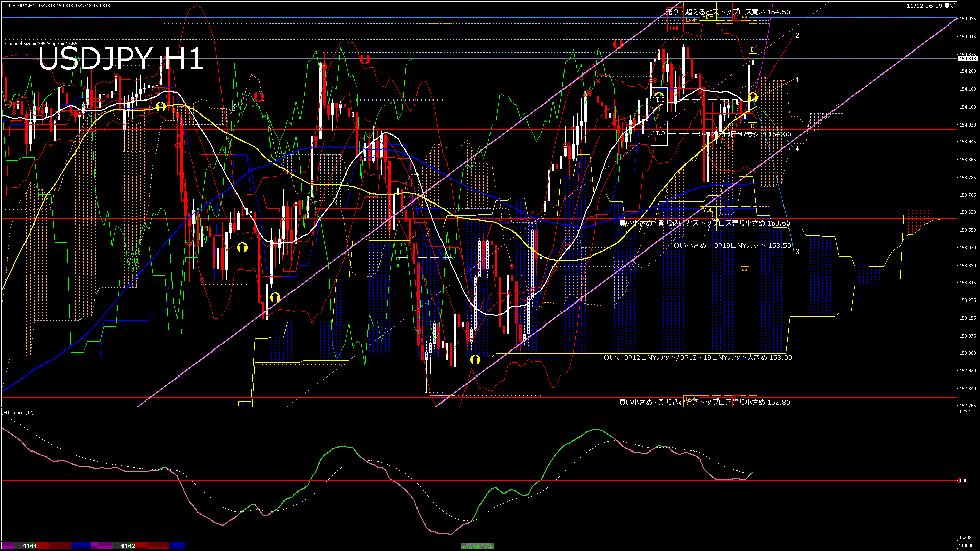The image size is (980, 551).
Task: Select the yellow buy reversal arrow near 153.47
Action: 242,246
